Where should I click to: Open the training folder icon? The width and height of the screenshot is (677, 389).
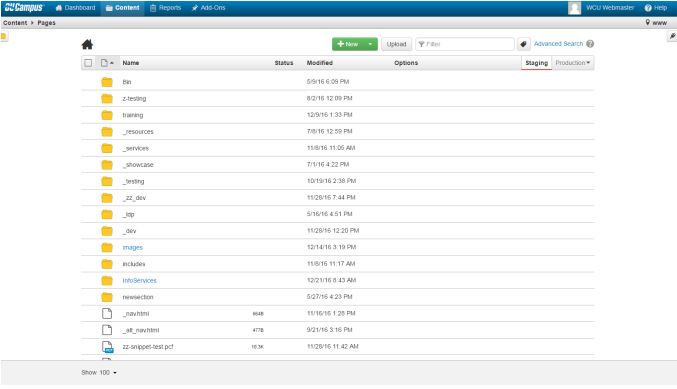[107, 115]
